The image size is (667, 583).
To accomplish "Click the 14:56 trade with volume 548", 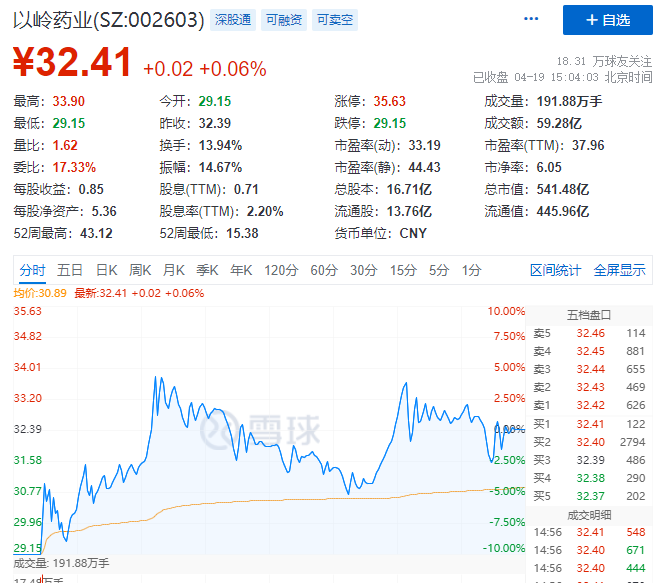I will tap(589, 532).
